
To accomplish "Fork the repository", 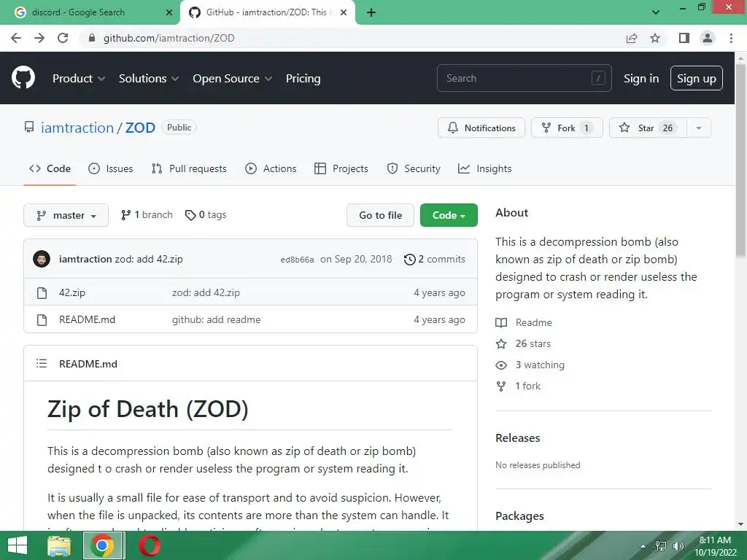I will pos(567,128).
